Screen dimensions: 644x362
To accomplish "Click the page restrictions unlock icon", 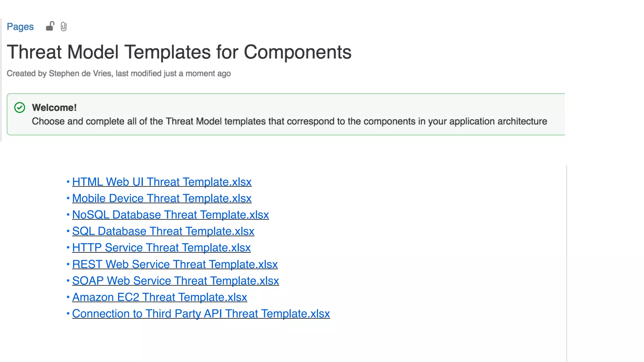I will [50, 26].
